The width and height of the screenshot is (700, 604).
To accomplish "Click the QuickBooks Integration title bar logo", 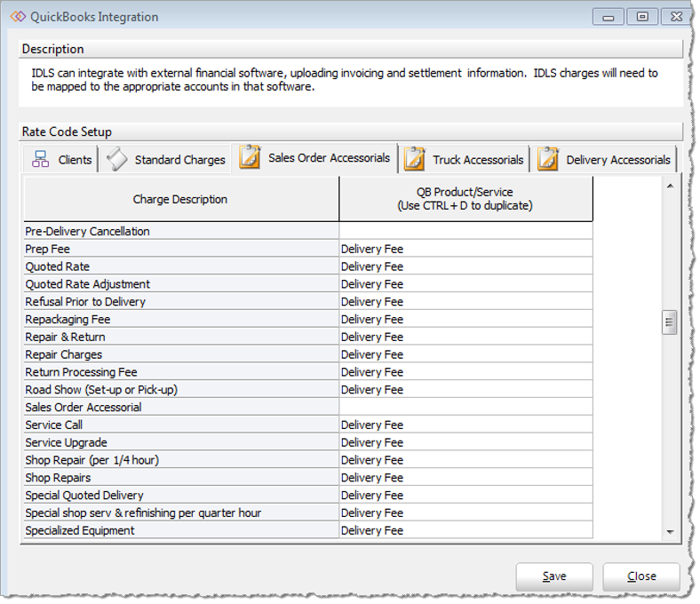I will pyautogui.click(x=18, y=17).
